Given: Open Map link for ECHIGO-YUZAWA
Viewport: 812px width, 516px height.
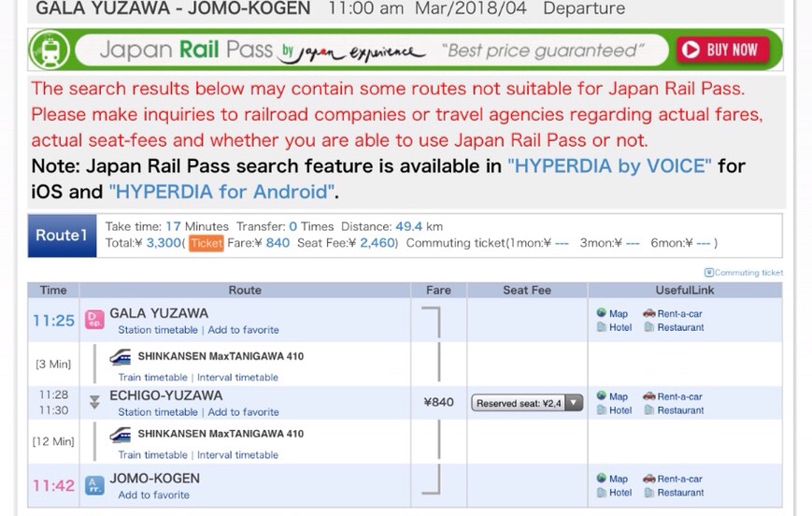Looking at the screenshot, I should (x=619, y=397).
